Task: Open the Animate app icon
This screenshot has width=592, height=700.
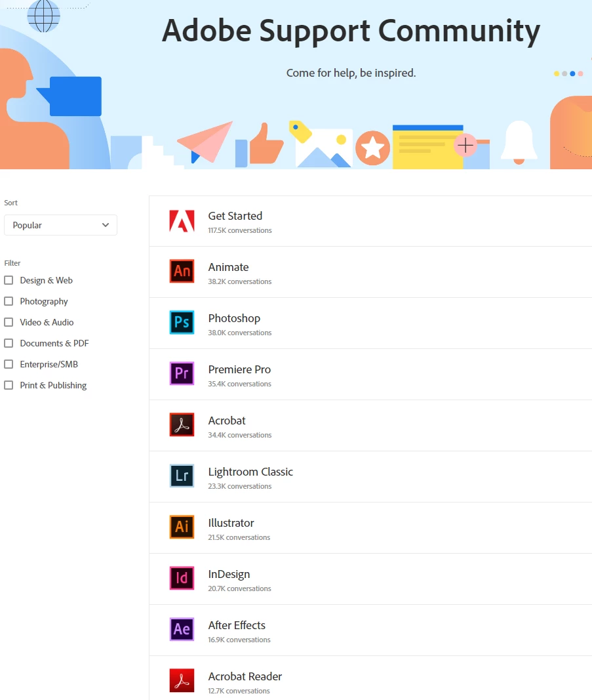Action: click(x=182, y=271)
